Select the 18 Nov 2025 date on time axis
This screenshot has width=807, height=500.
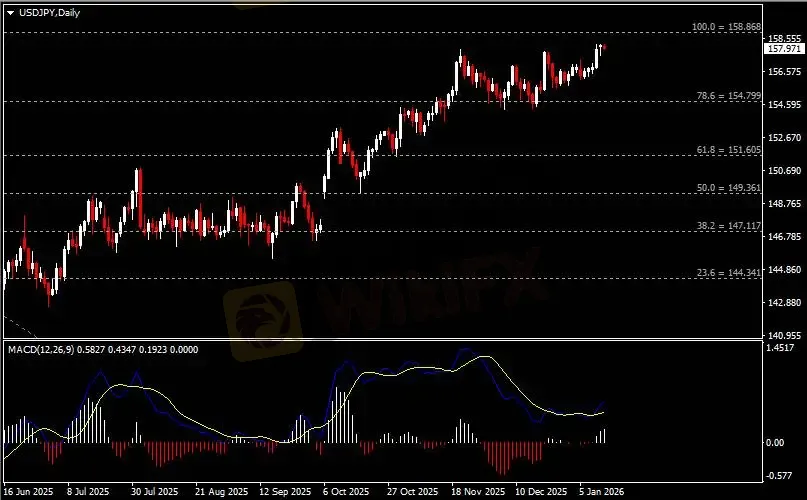[478, 492]
